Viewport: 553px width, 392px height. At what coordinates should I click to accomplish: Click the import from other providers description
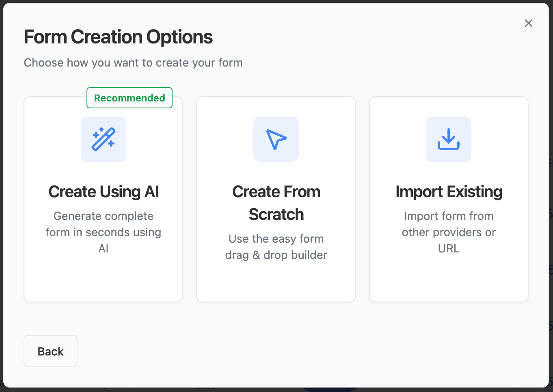tap(449, 232)
